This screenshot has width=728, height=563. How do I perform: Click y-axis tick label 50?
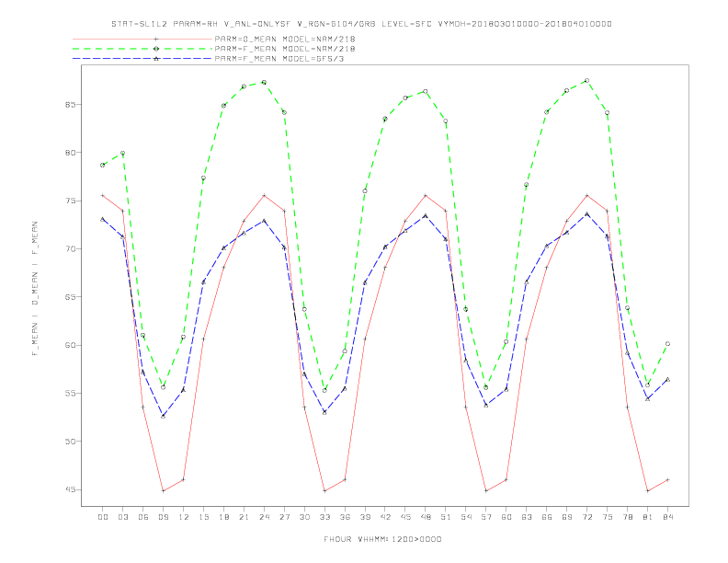[71, 442]
